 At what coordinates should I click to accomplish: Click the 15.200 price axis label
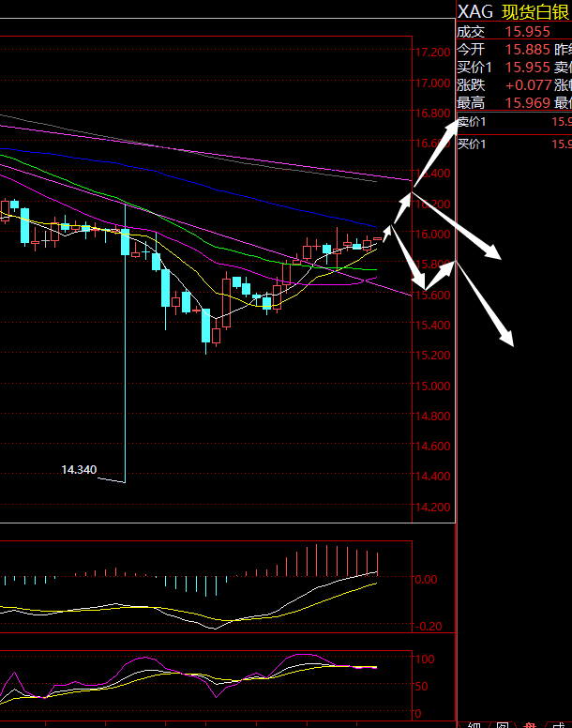tap(432, 356)
